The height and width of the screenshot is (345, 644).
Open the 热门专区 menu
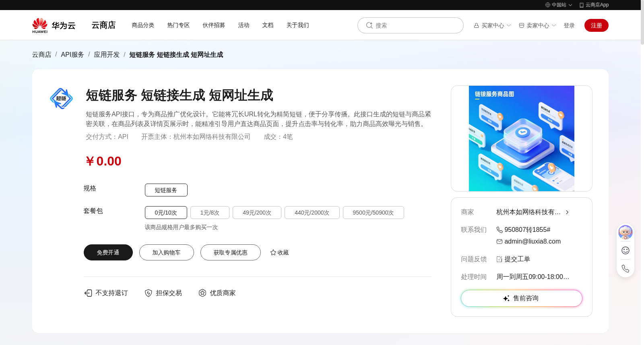178,25
